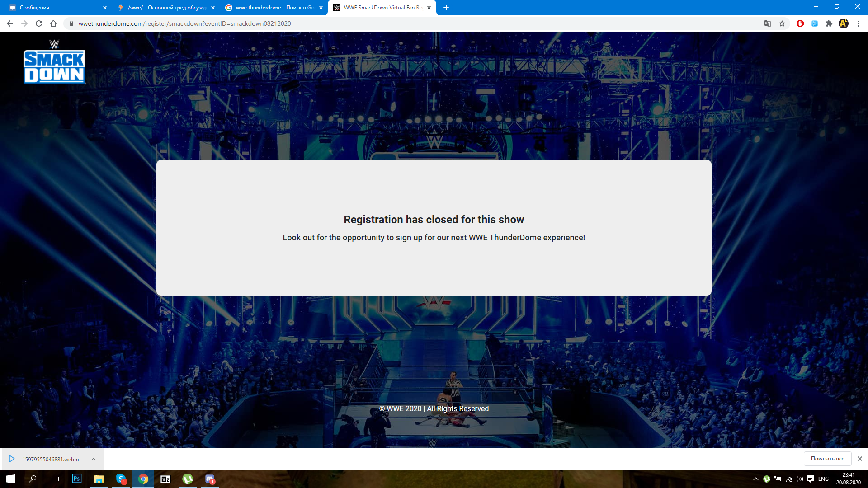
Task: Close the downloads bar
Action: [x=860, y=459]
